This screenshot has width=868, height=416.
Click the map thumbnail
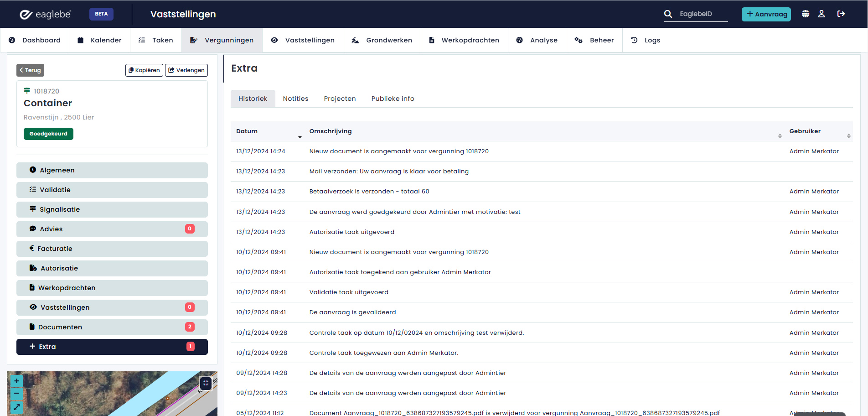[112, 394]
